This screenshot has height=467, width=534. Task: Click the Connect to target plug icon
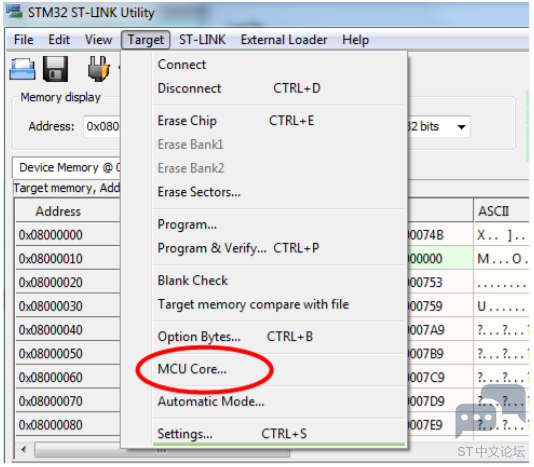pyautogui.click(x=98, y=69)
